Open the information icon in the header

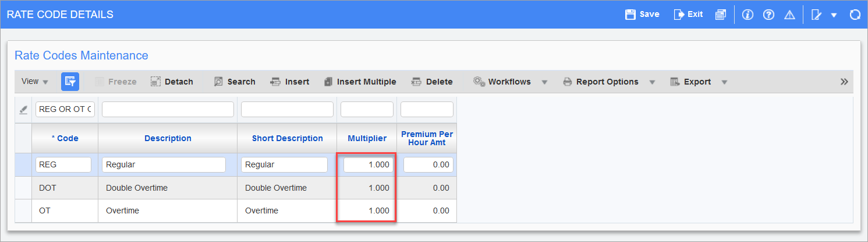(x=748, y=15)
